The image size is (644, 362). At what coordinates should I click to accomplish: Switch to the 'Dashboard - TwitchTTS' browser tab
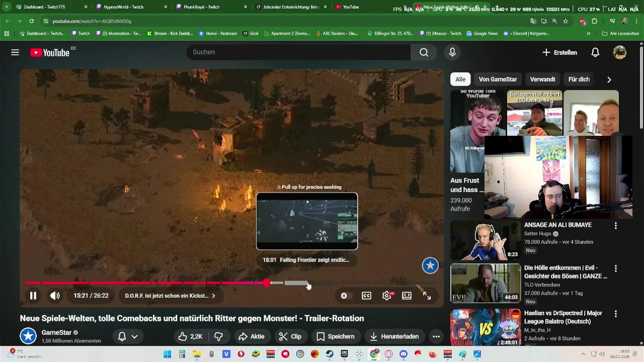[52, 7]
